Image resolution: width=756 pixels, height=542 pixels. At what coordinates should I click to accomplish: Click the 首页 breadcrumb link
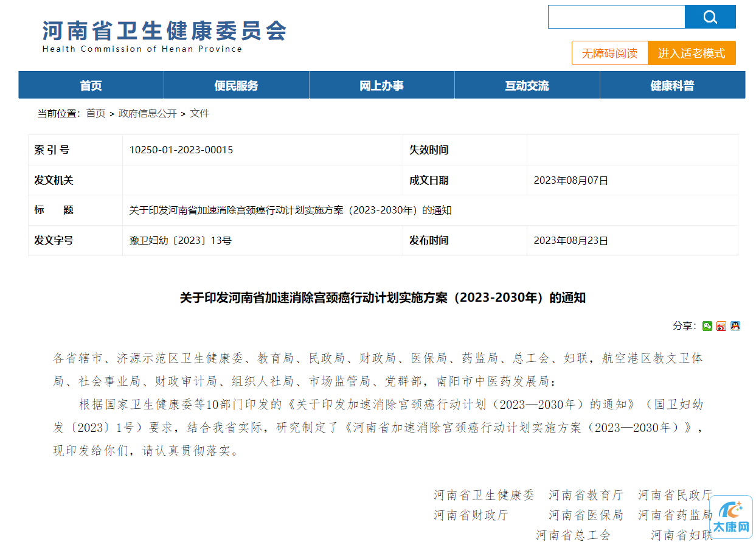tap(95, 113)
